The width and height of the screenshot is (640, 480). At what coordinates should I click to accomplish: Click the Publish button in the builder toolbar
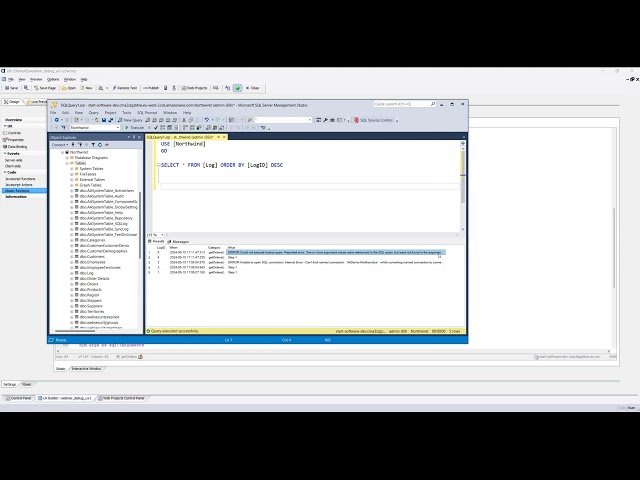pos(151,88)
